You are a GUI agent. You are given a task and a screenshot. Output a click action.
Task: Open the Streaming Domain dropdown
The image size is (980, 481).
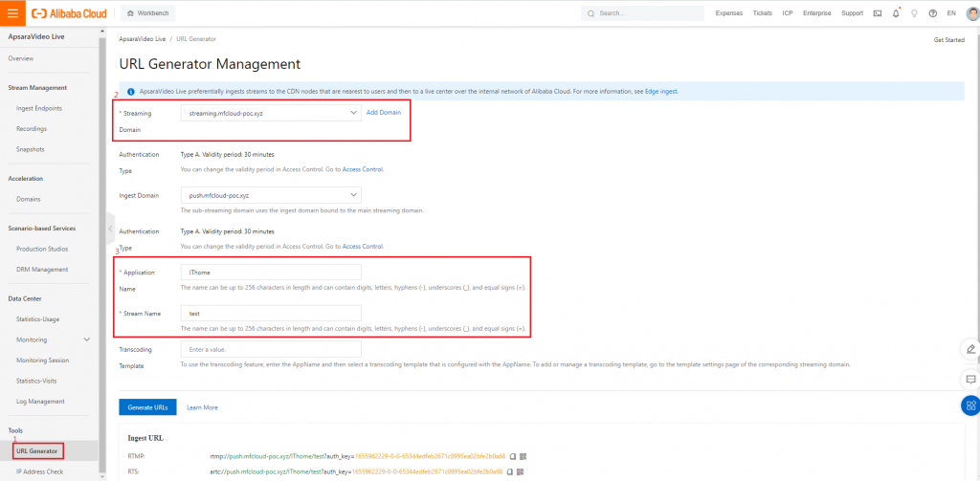coord(271,113)
